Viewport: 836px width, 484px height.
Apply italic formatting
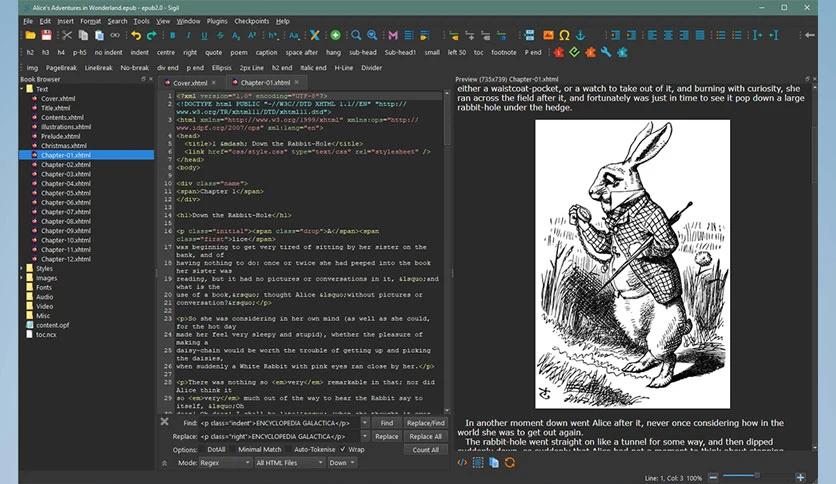click(x=188, y=35)
